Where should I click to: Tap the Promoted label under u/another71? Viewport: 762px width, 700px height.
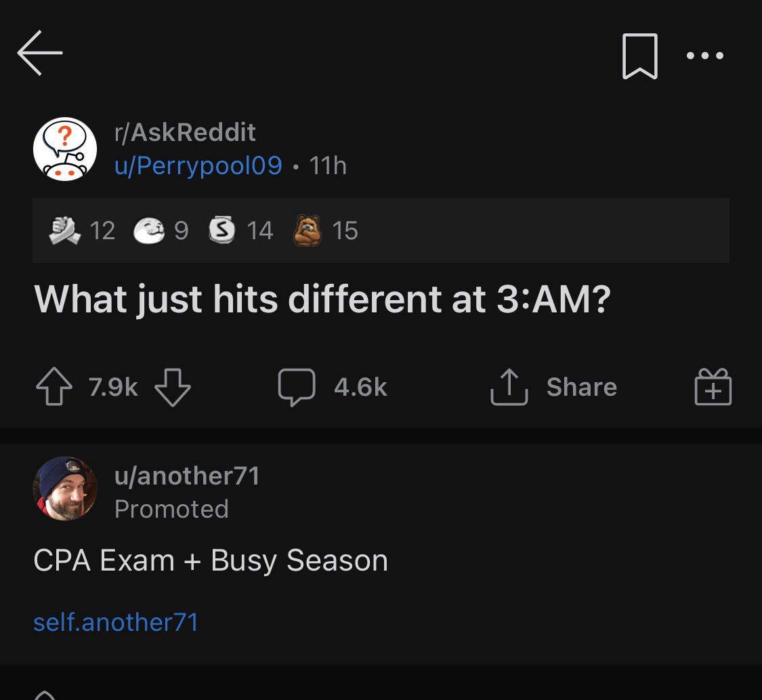(x=171, y=508)
